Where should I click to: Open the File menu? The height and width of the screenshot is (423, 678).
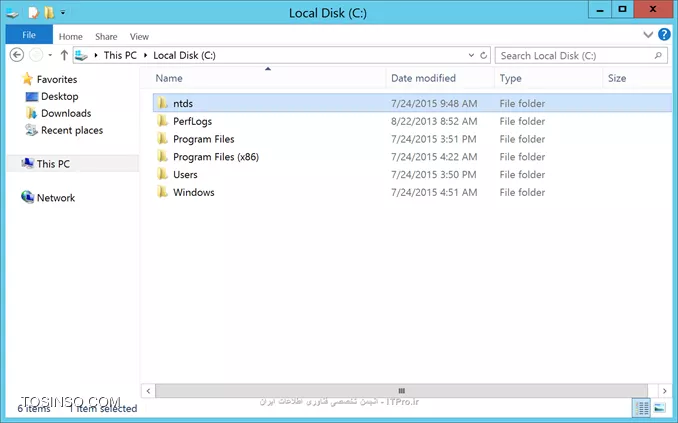pos(29,35)
